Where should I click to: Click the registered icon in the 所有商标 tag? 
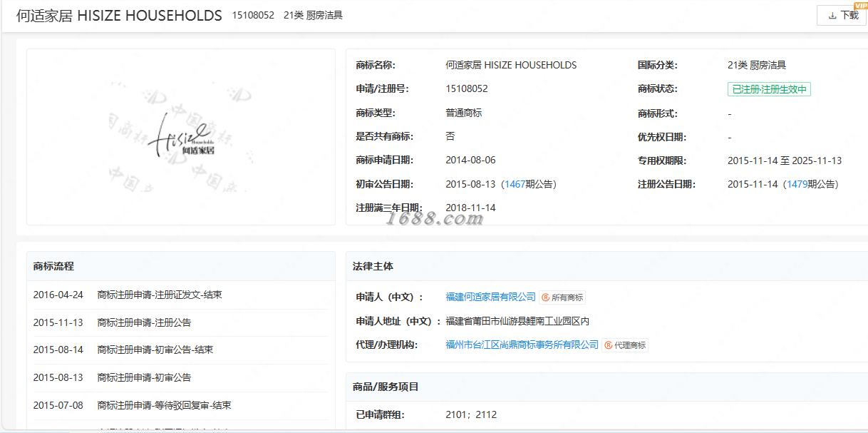[546, 297]
